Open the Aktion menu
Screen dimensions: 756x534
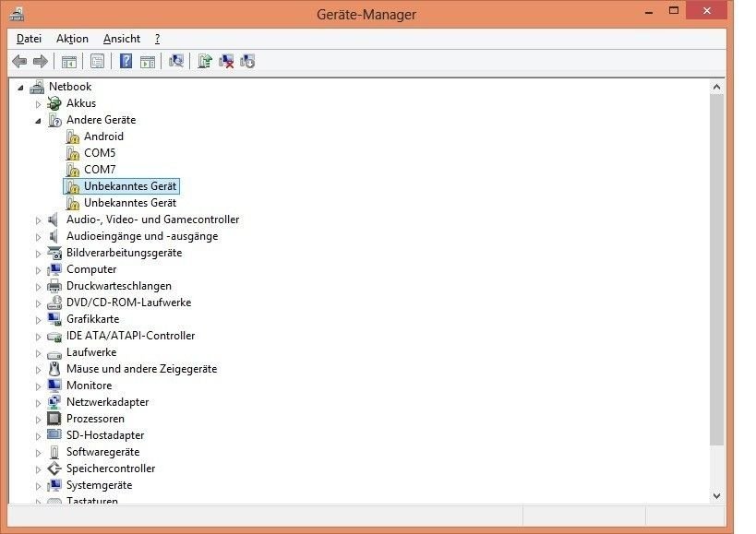click(72, 39)
